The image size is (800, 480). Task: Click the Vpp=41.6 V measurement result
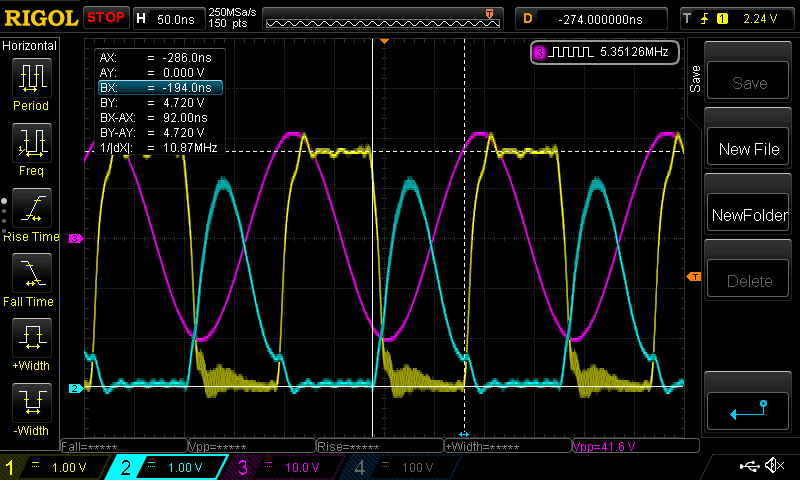(x=636, y=446)
